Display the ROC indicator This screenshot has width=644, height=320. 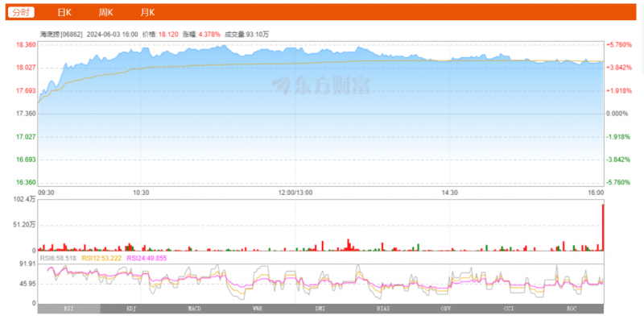[572, 309]
